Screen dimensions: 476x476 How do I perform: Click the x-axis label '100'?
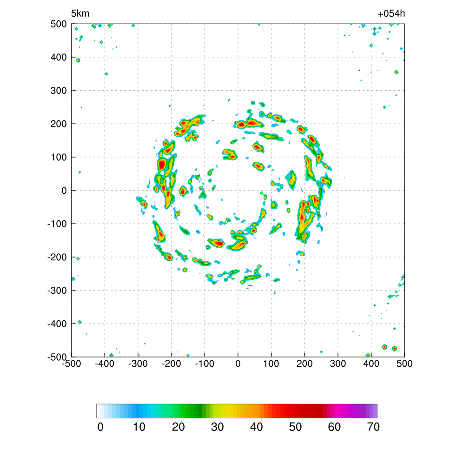[271, 364]
